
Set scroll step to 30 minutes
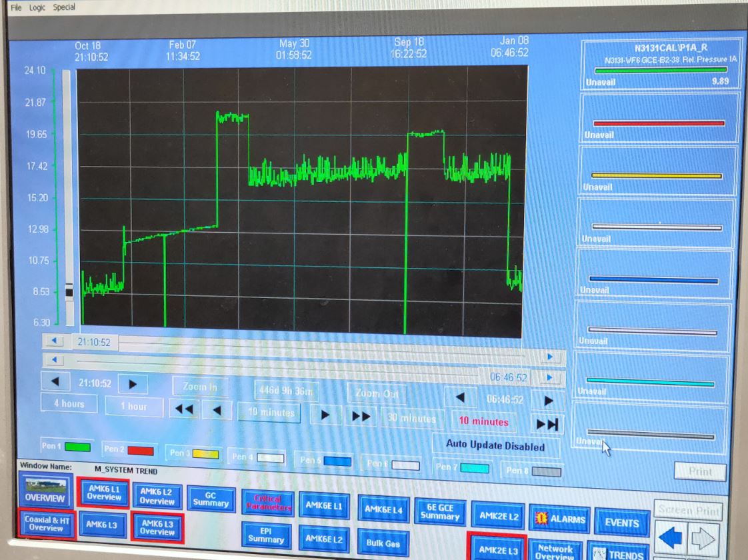click(x=411, y=418)
